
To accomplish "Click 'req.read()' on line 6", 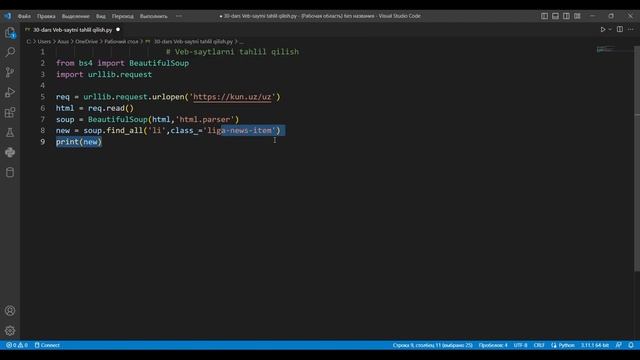I will (x=111, y=108).
